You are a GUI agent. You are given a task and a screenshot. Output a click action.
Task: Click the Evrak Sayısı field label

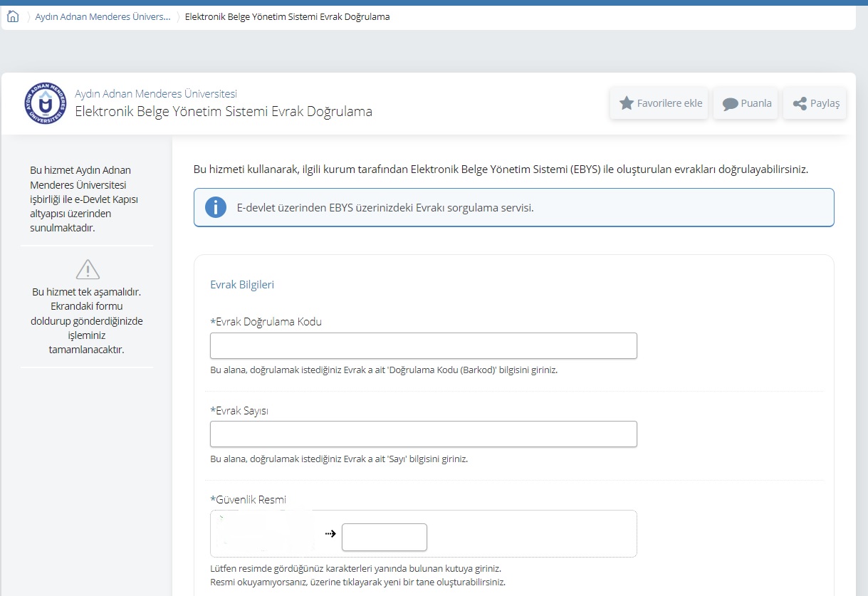point(239,411)
